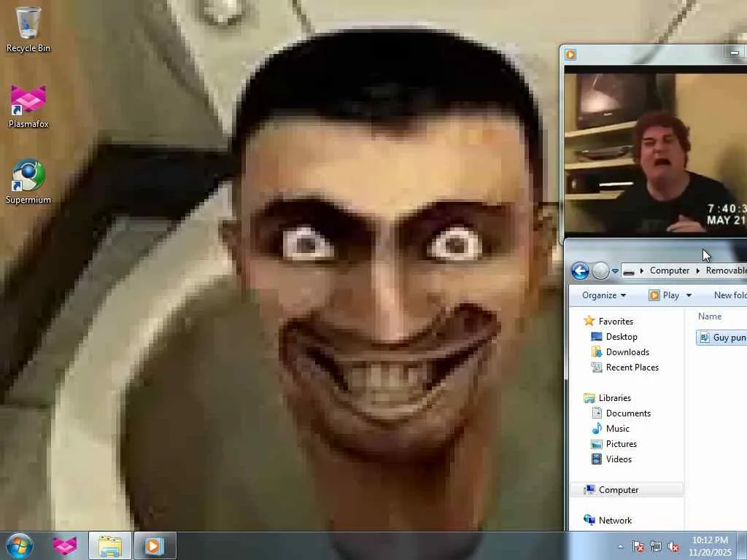747x560 pixels.
Task: Open recent locations dropdown arrow in Explorer
Action: [x=615, y=271]
